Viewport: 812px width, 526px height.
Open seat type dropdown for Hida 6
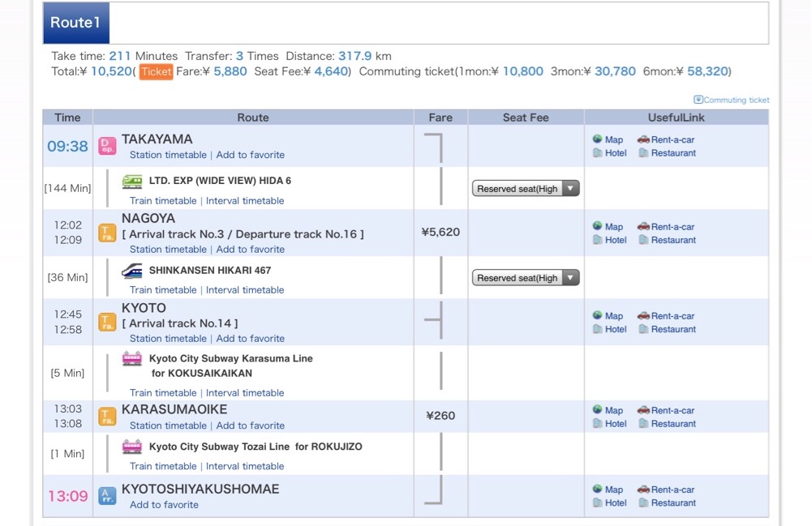pos(526,189)
